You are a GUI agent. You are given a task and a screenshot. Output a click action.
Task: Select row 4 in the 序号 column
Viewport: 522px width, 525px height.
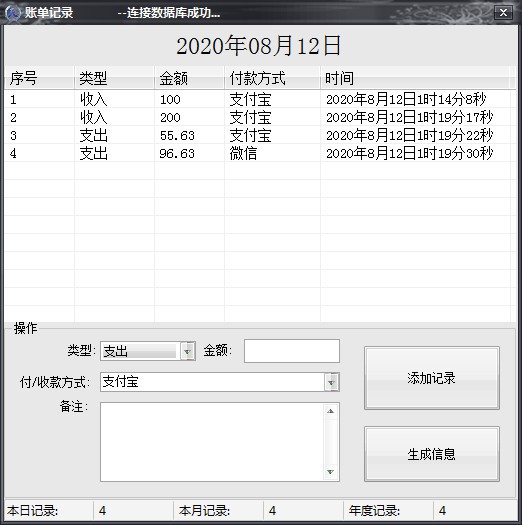tap(39, 154)
